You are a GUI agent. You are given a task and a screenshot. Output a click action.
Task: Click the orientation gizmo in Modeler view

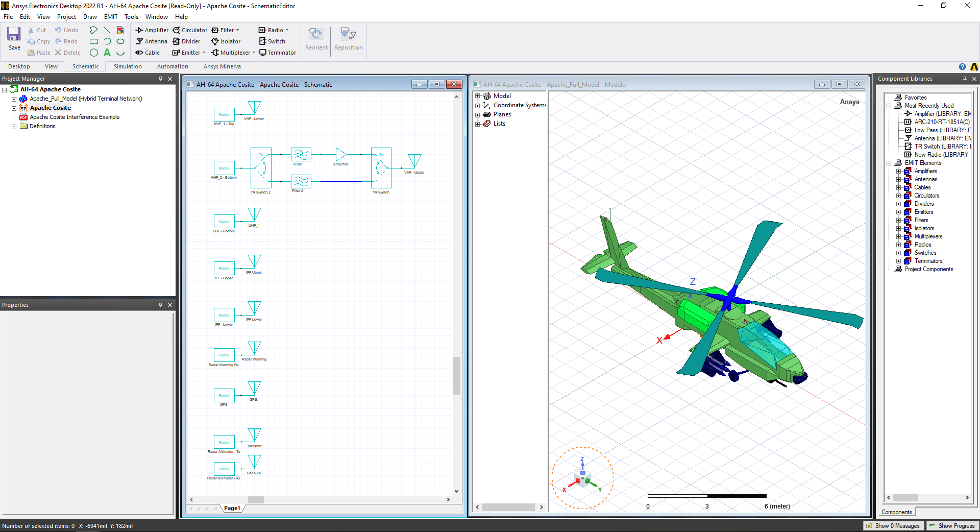point(582,479)
